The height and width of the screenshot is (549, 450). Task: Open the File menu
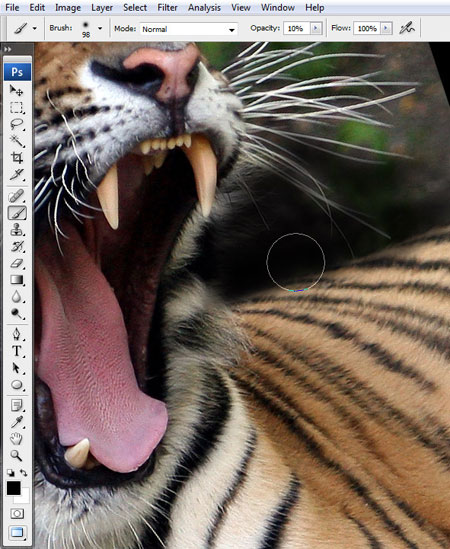(x=12, y=7)
